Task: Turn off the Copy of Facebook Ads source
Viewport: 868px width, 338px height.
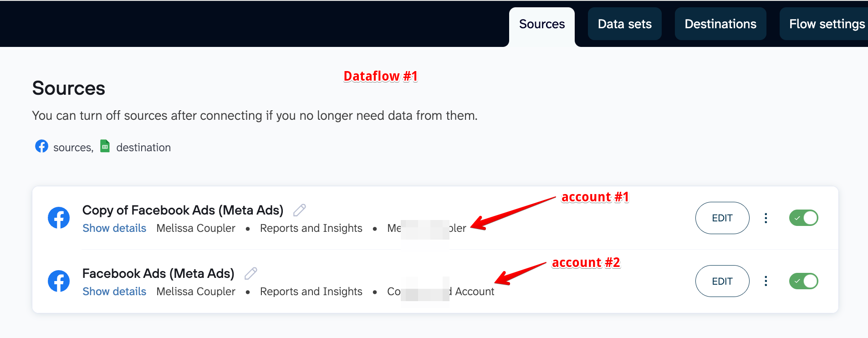Action: pyautogui.click(x=803, y=218)
